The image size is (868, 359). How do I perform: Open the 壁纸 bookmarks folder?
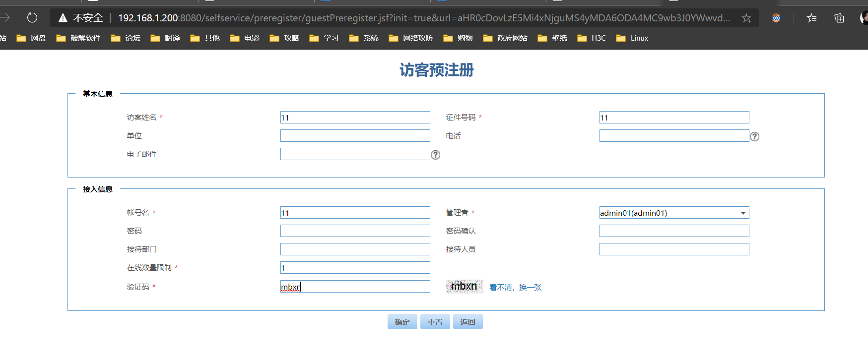(x=552, y=38)
